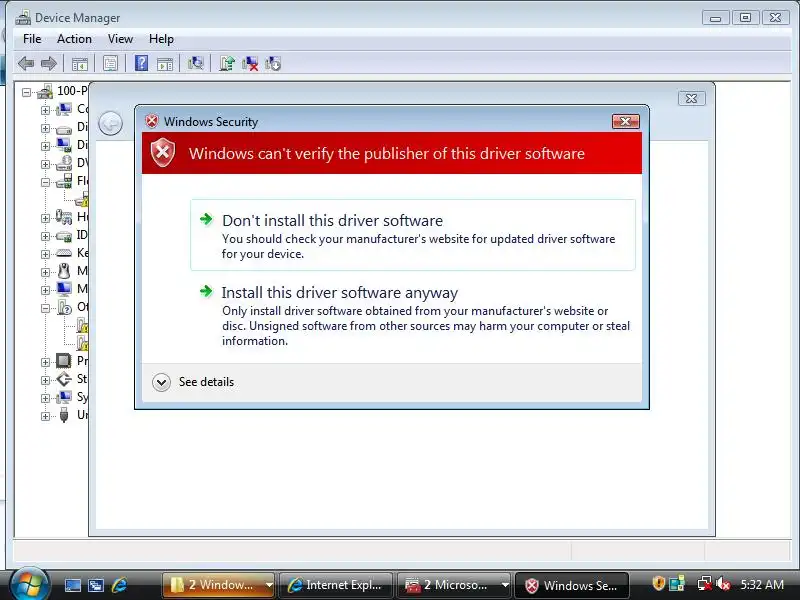Select the root computer icon in tree
Viewport: 800px width, 600px height.
[45, 91]
